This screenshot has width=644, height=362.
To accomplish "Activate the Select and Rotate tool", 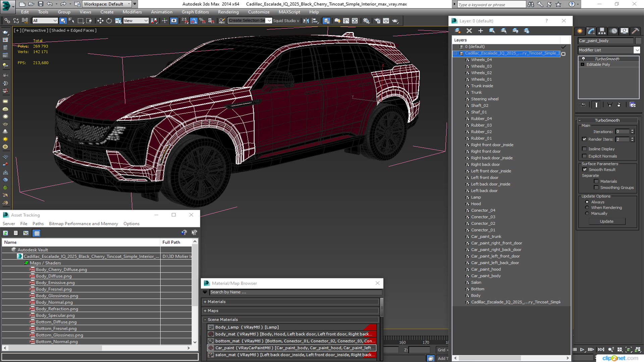I will (109, 21).
